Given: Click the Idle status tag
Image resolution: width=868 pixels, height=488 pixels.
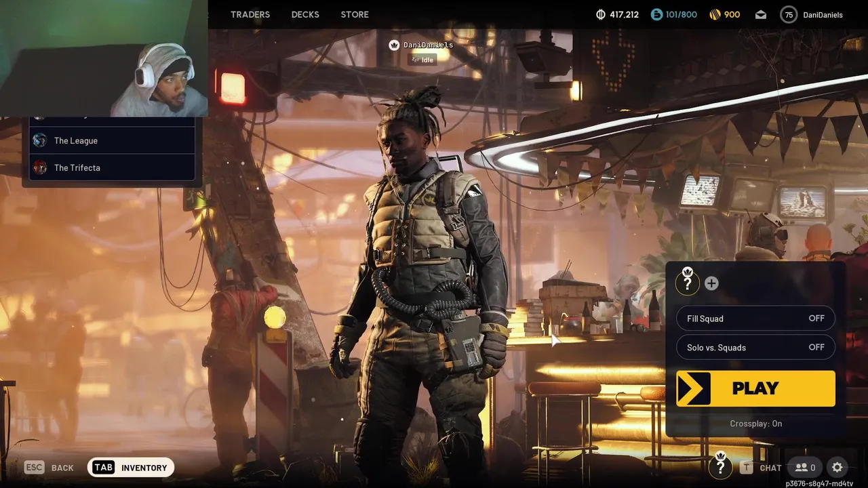Looking at the screenshot, I should tap(421, 60).
